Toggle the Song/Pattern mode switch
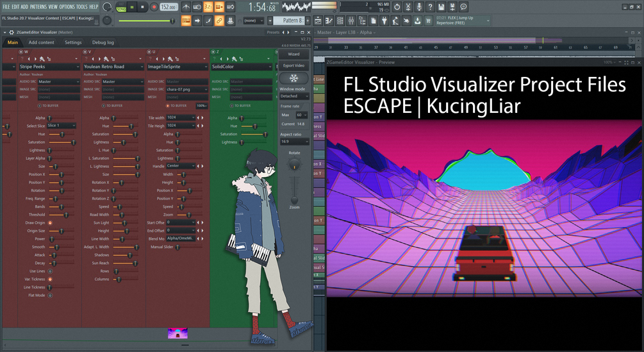The image size is (644, 352). (121, 7)
